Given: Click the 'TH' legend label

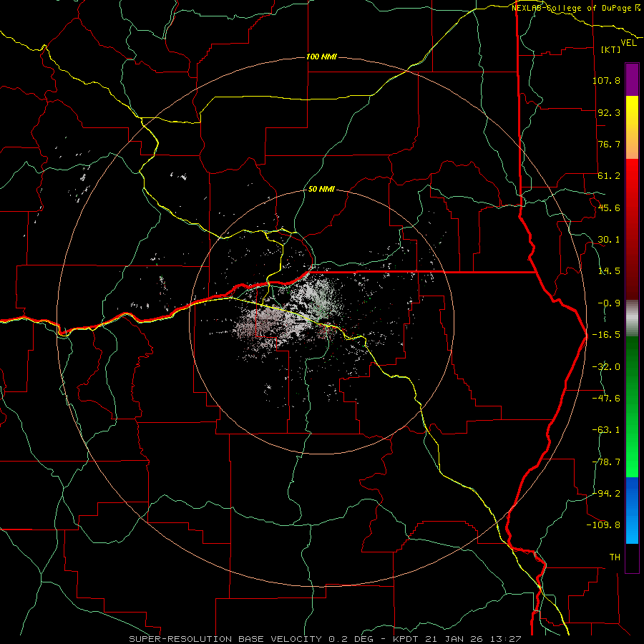Looking at the screenshot, I should (615, 557).
